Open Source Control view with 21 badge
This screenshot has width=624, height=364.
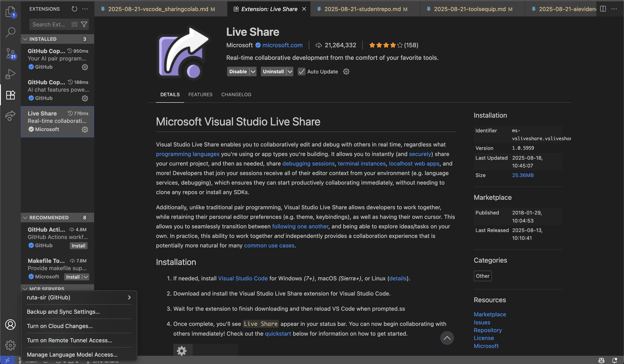pyautogui.click(x=10, y=53)
